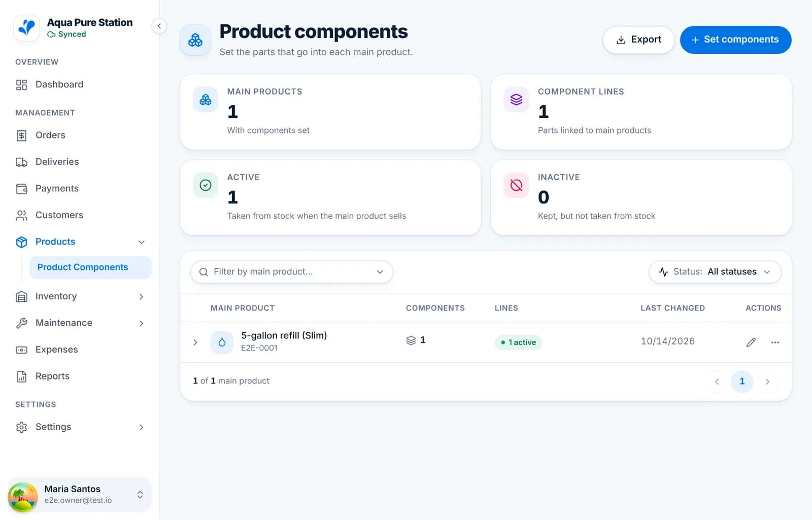Click the Aqua Pure Station logo icon

(26, 27)
